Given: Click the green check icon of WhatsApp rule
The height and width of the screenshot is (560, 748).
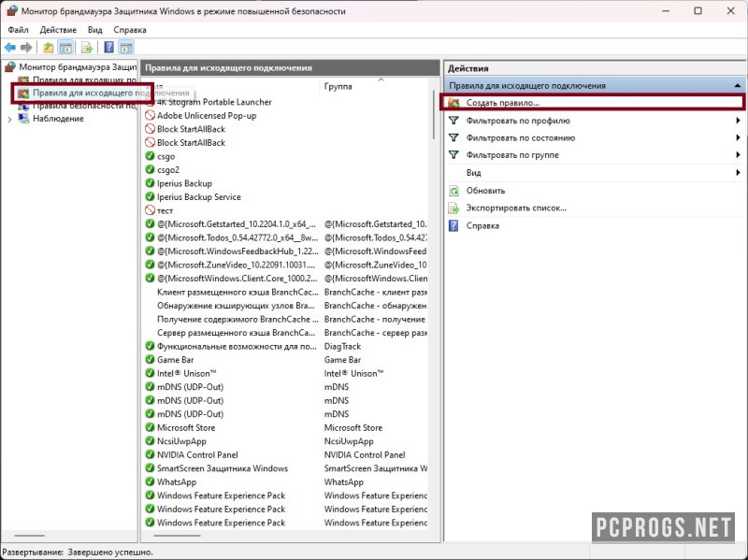Looking at the screenshot, I should tap(150, 481).
